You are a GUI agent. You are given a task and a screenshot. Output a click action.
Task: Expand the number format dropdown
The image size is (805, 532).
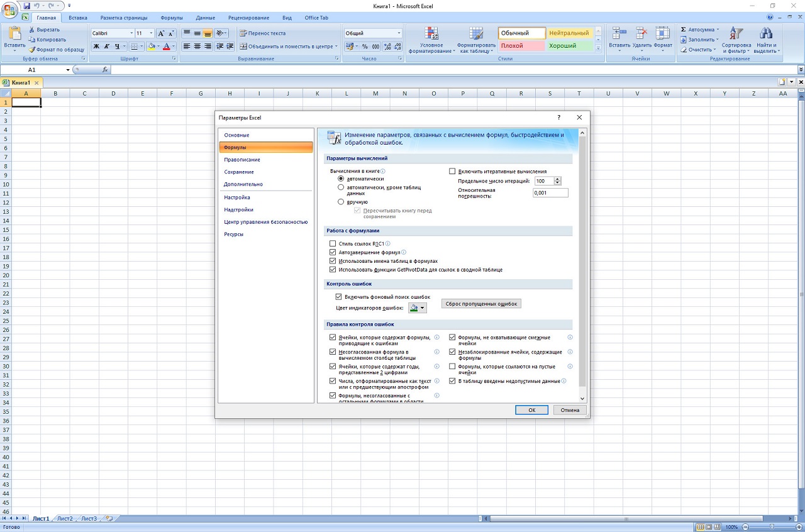pos(399,33)
